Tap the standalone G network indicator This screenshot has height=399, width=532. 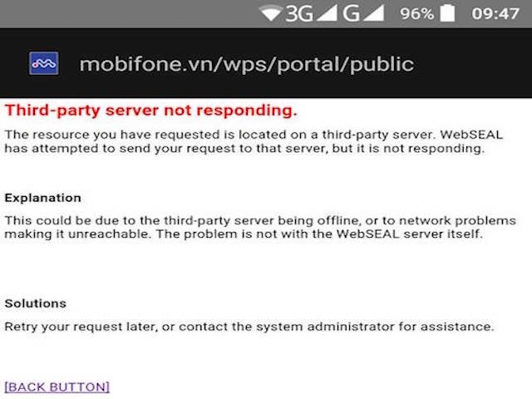click(x=352, y=13)
